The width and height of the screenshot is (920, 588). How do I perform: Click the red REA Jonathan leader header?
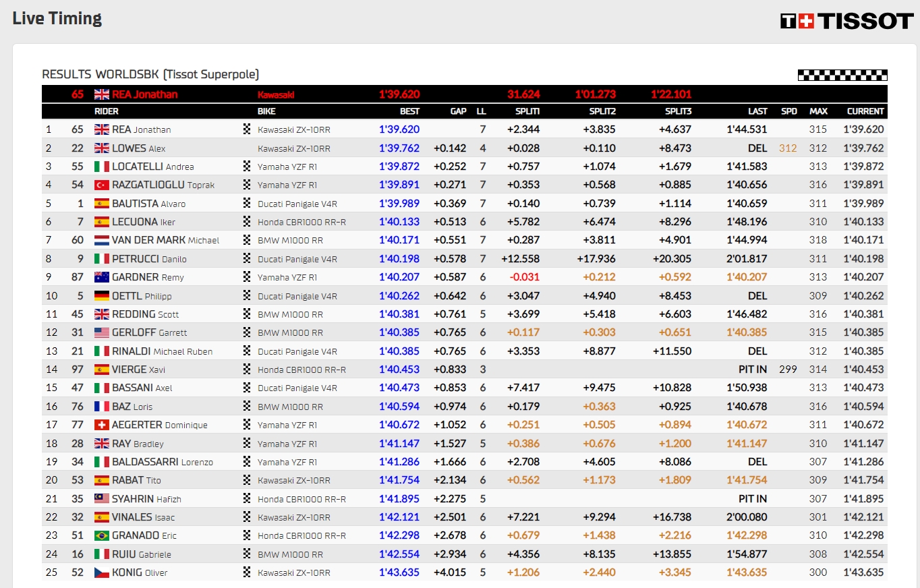pyautogui.click(x=145, y=94)
